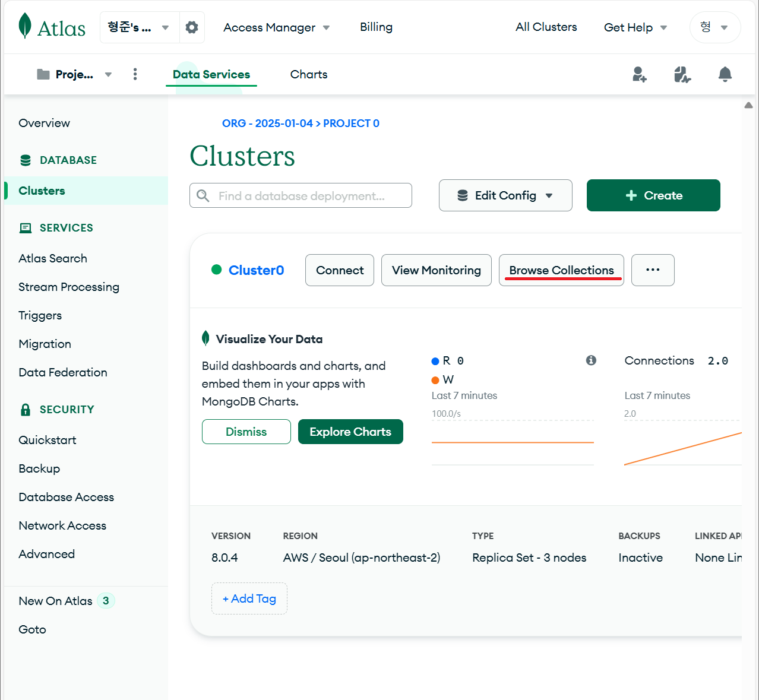This screenshot has width=759, height=700.
Task: Click the Connect button
Action: [340, 270]
